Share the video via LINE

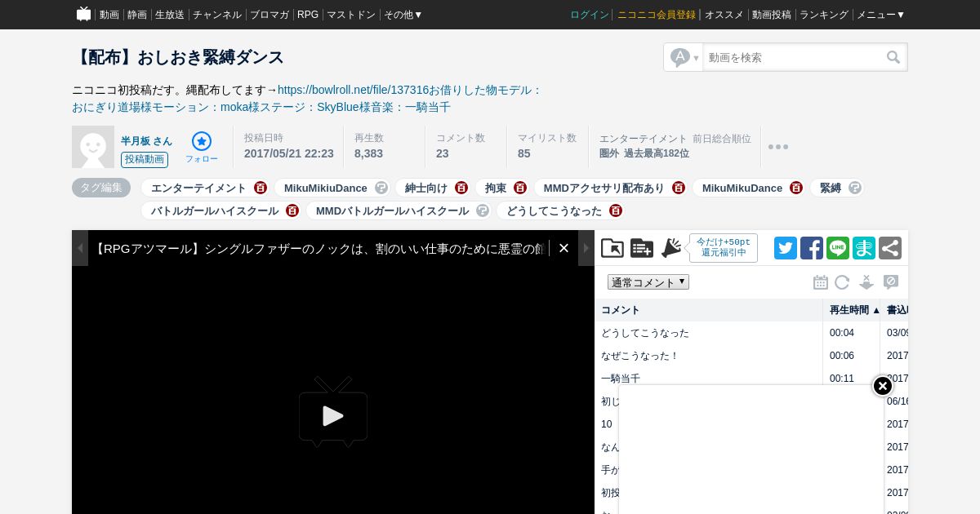[838, 248]
